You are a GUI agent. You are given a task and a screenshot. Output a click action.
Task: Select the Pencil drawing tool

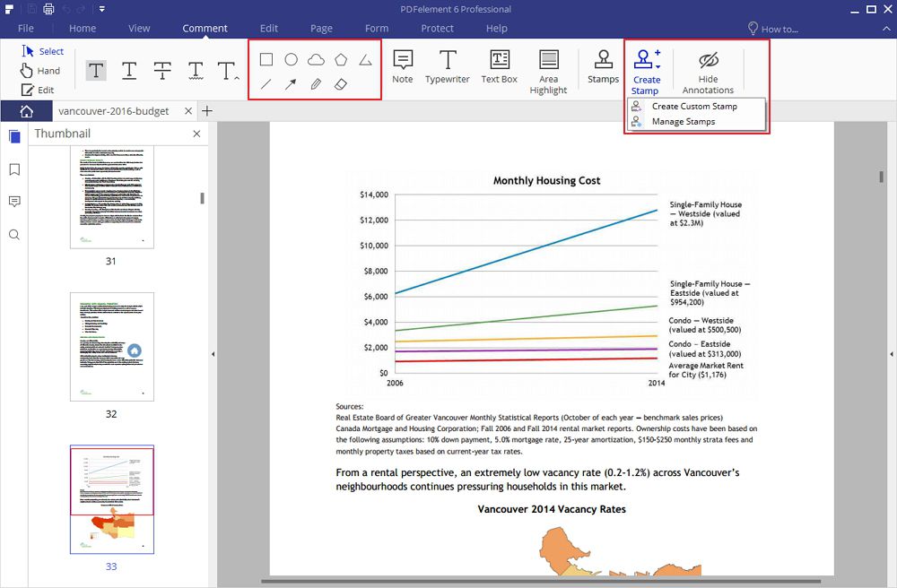(x=316, y=84)
